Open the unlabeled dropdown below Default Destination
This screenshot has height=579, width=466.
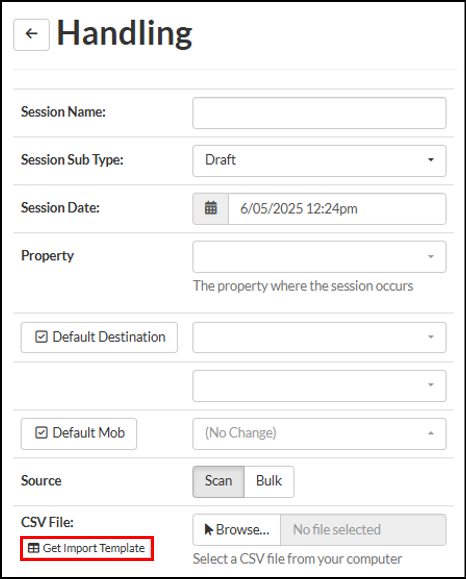[319, 386]
